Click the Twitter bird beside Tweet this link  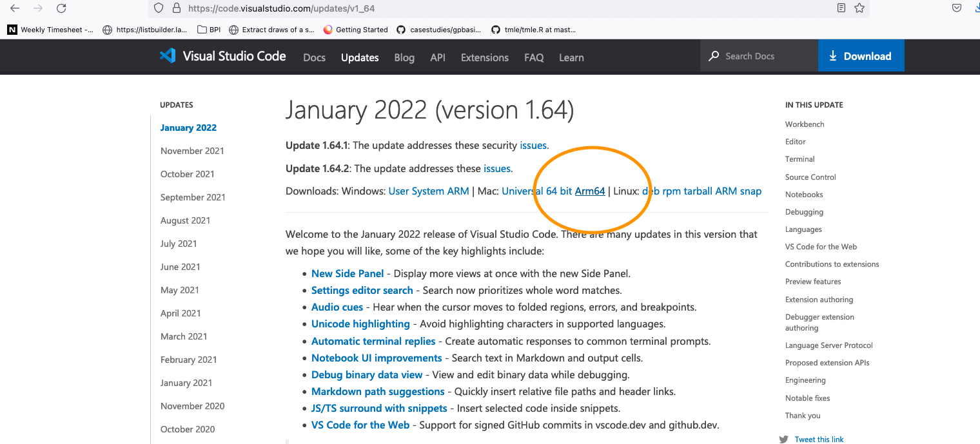[x=784, y=439]
